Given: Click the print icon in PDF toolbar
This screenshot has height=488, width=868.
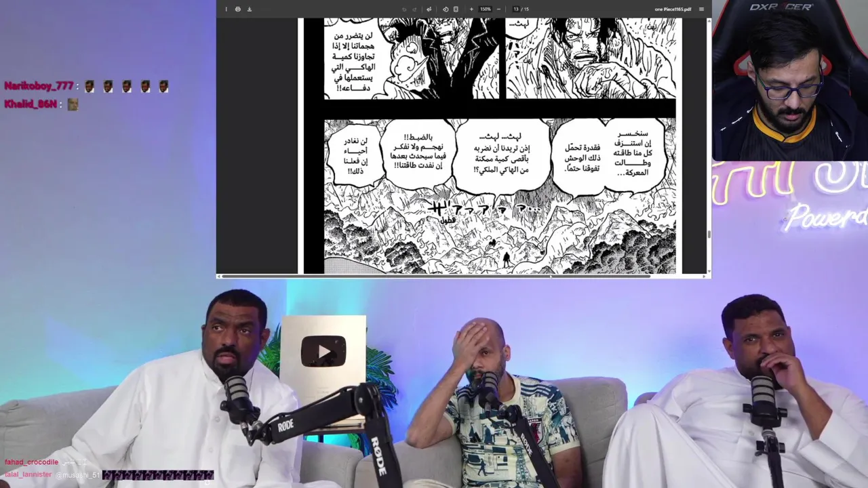Looking at the screenshot, I should click(238, 9).
